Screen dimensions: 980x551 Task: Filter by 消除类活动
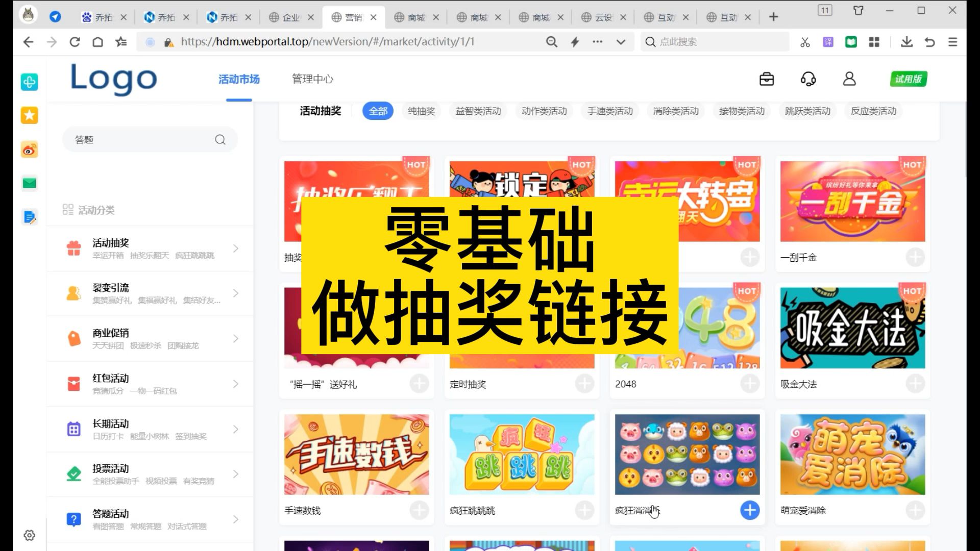coord(676,111)
